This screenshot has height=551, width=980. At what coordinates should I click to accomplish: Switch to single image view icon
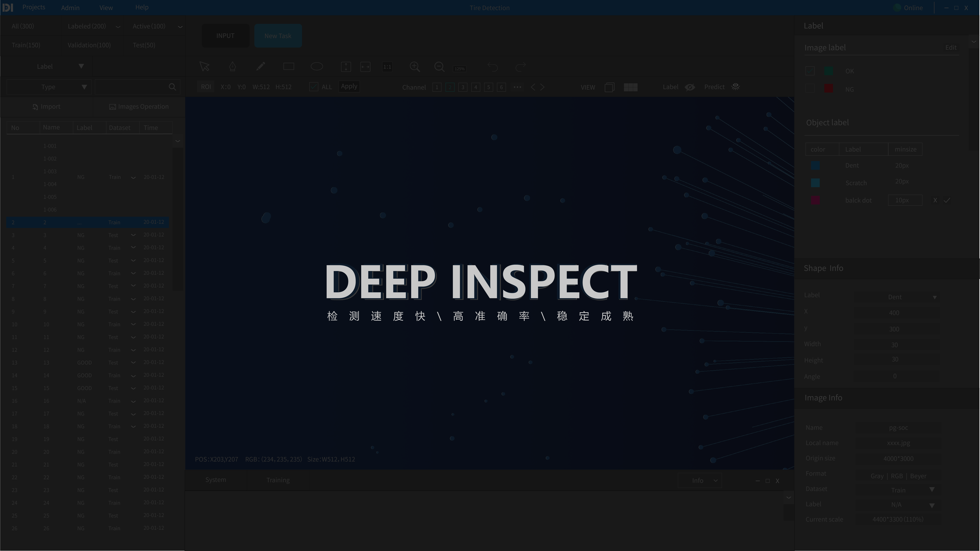pyautogui.click(x=609, y=87)
